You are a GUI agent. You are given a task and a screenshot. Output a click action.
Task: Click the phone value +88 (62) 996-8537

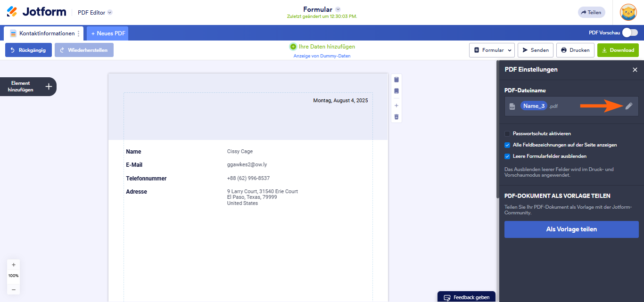248,178
